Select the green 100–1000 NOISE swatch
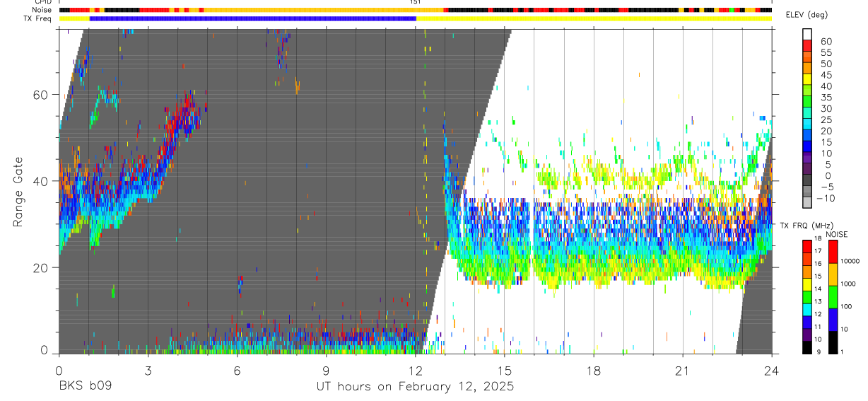 tap(833, 296)
